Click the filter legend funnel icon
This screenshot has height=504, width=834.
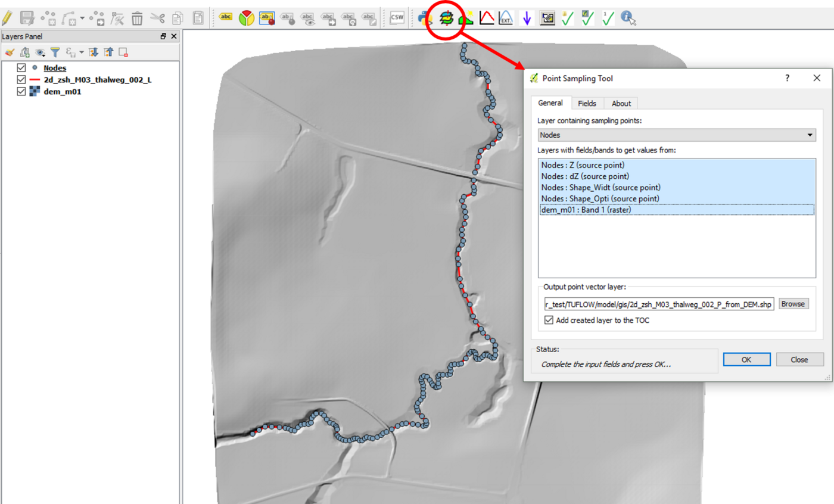click(x=55, y=52)
